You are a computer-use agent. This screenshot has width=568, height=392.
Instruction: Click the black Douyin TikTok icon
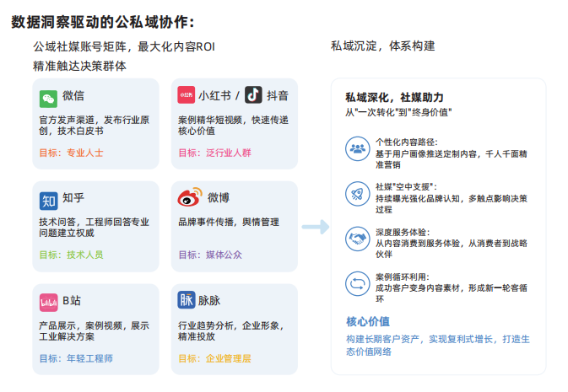click(253, 94)
